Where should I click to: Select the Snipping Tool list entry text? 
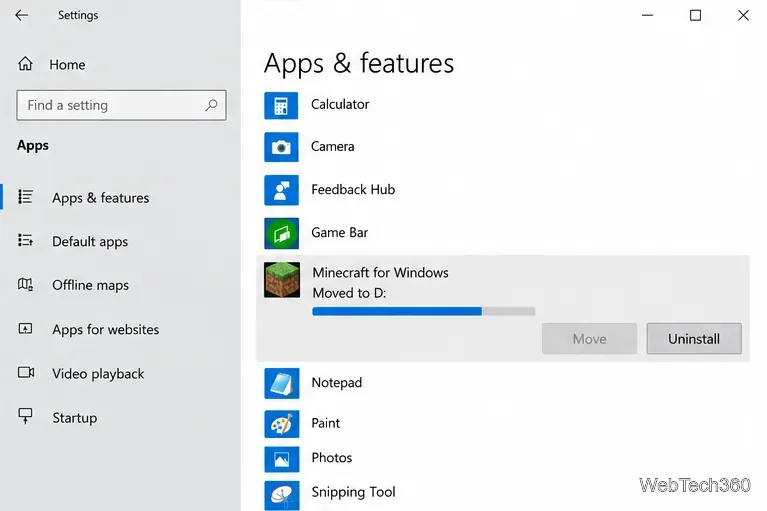tap(353, 492)
